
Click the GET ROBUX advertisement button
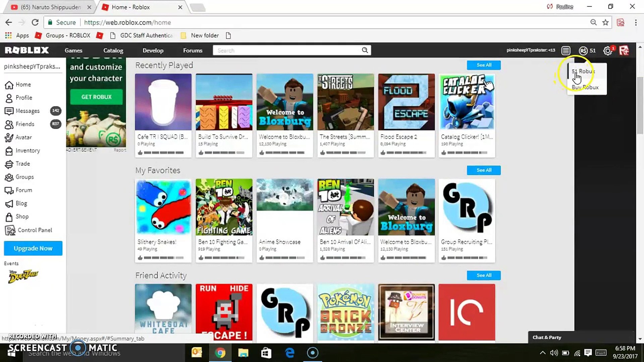point(96,97)
